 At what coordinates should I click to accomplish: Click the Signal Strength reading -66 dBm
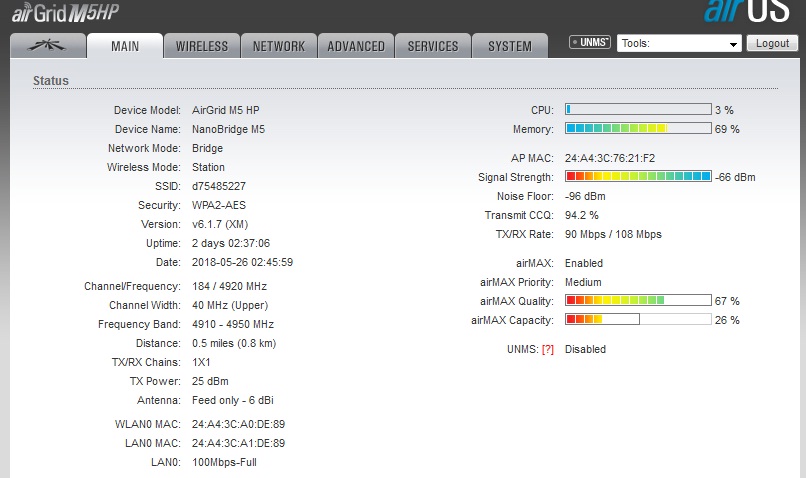735,177
